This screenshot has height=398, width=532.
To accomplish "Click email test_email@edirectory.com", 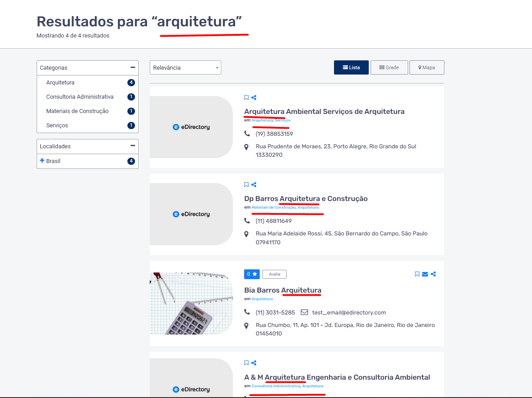I will coord(349,313).
